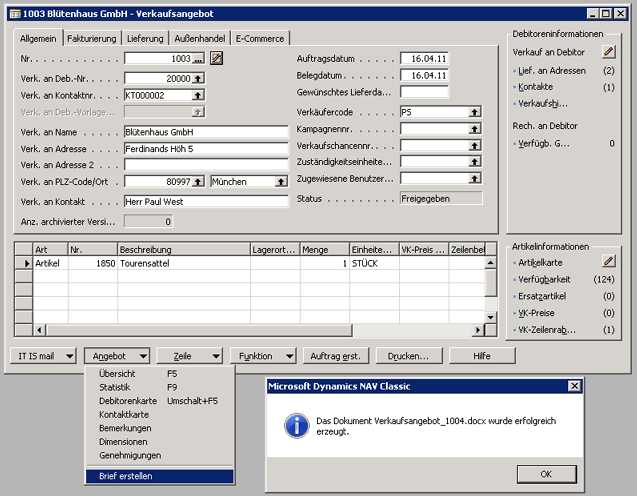637x496 pixels.
Task: Open lookup arrow of Zugewiesene Benutzer field
Action: [x=474, y=178]
